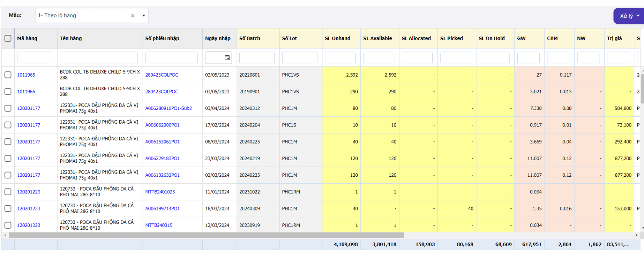The height and width of the screenshot is (253, 644).
Task: Check row with phiếu A006132632PO1
Action: pyautogui.click(x=8, y=175)
